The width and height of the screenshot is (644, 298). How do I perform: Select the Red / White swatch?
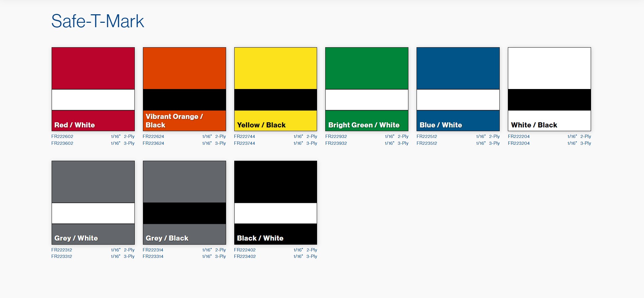93,89
